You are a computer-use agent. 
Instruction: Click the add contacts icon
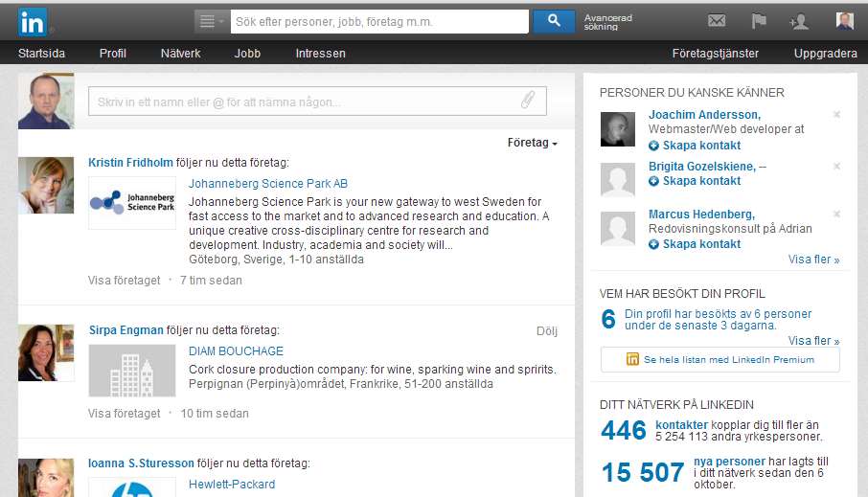coord(799,22)
